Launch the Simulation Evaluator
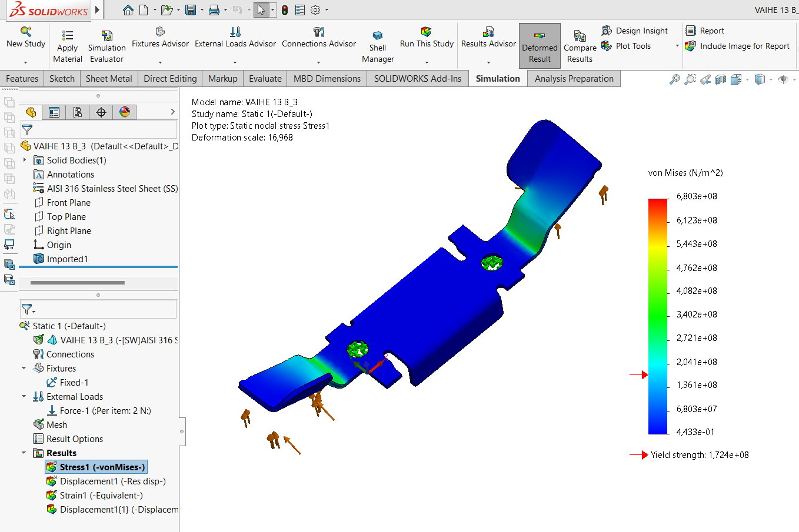The height and width of the screenshot is (532, 799). click(106, 36)
